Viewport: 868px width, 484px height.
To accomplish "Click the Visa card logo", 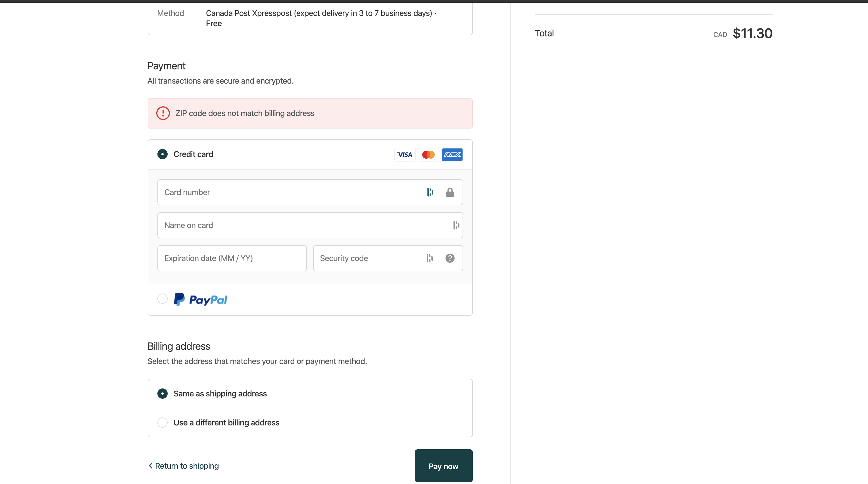I will click(x=405, y=155).
